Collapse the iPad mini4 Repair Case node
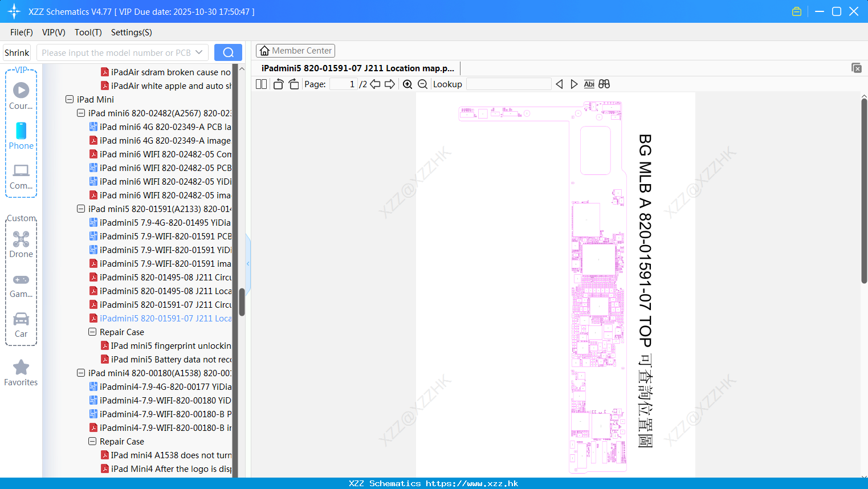 [x=92, y=441]
